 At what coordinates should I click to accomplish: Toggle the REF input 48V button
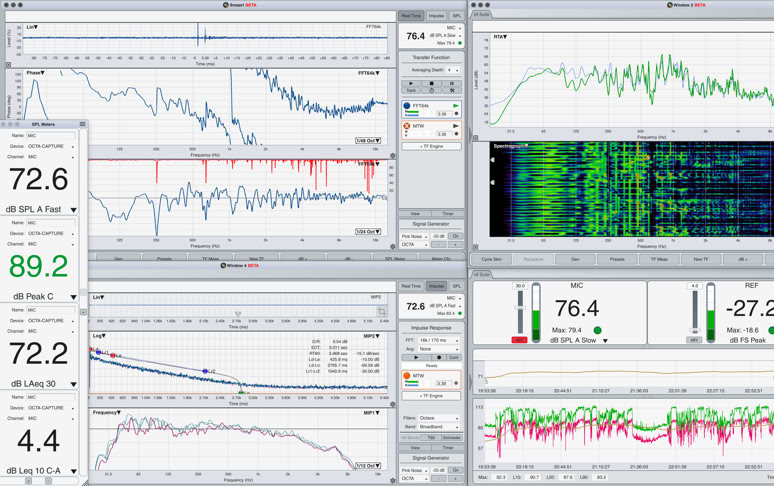(694, 340)
